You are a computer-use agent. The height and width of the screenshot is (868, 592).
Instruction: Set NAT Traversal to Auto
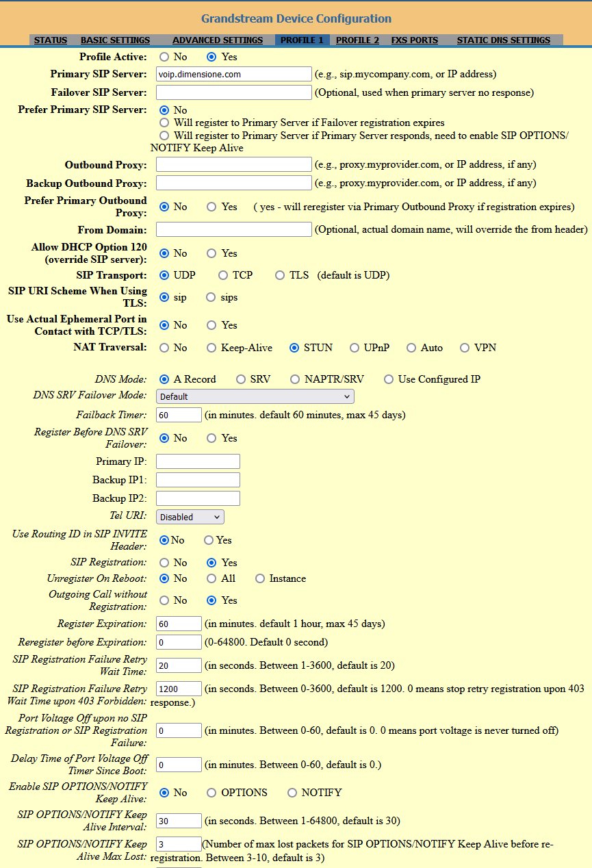[411, 348]
